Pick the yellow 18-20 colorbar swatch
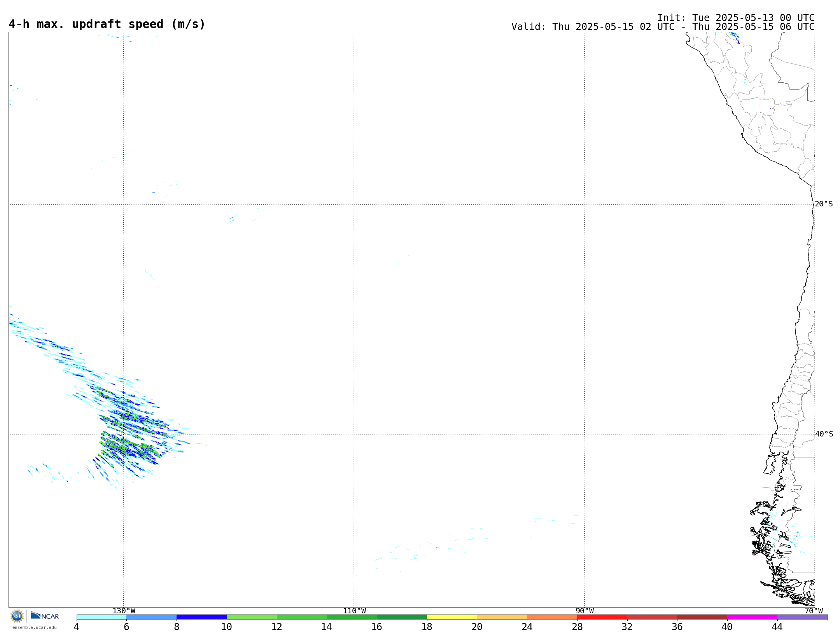 pyautogui.click(x=452, y=617)
